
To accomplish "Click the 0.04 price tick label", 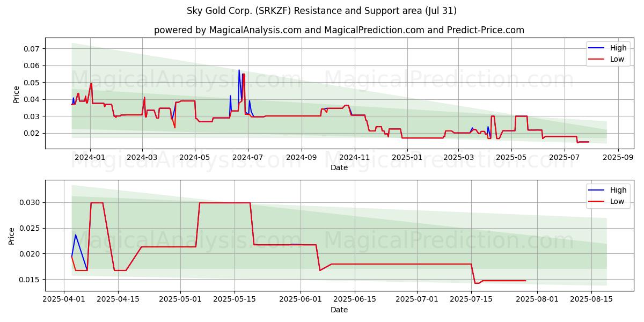I will (x=32, y=99).
